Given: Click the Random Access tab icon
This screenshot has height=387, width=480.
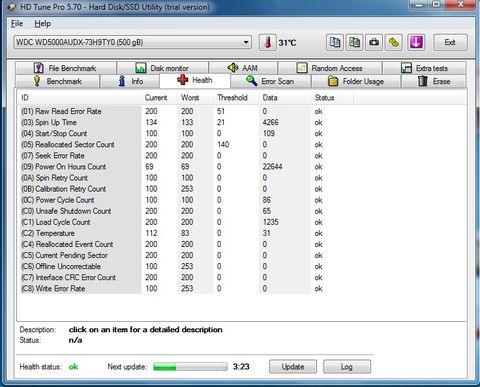Looking at the screenshot, I should 302,68.
